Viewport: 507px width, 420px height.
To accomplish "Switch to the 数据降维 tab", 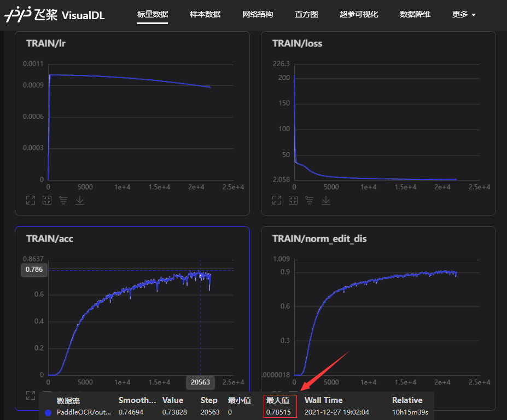I will (415, 15).
